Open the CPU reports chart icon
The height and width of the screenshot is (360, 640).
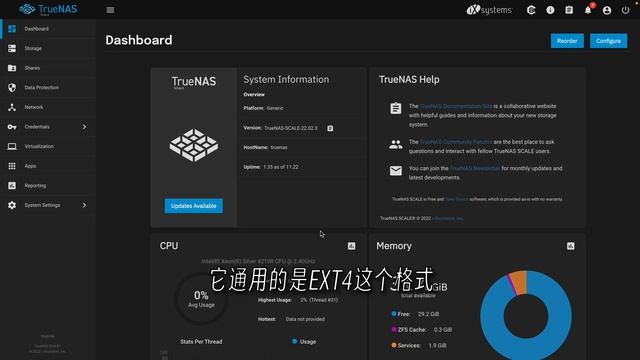click(351, 246)
